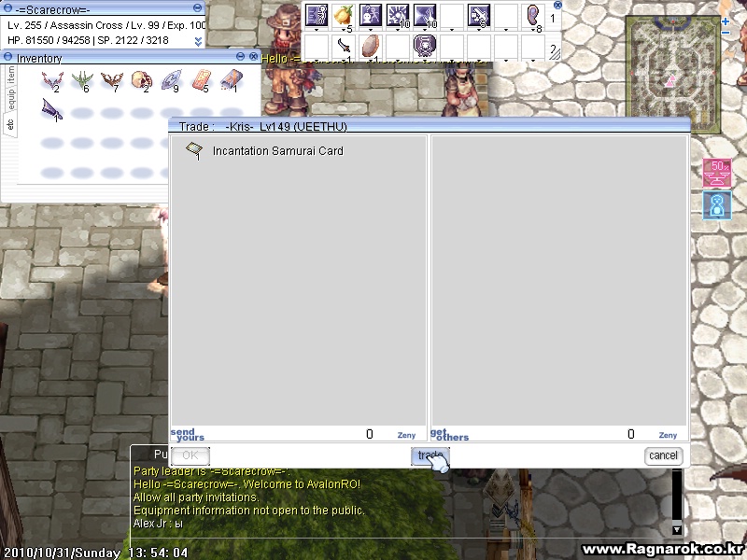Viewport: 747px width, 560px height.
Task: Open the etc tab in Inventory
Action: 10,125
